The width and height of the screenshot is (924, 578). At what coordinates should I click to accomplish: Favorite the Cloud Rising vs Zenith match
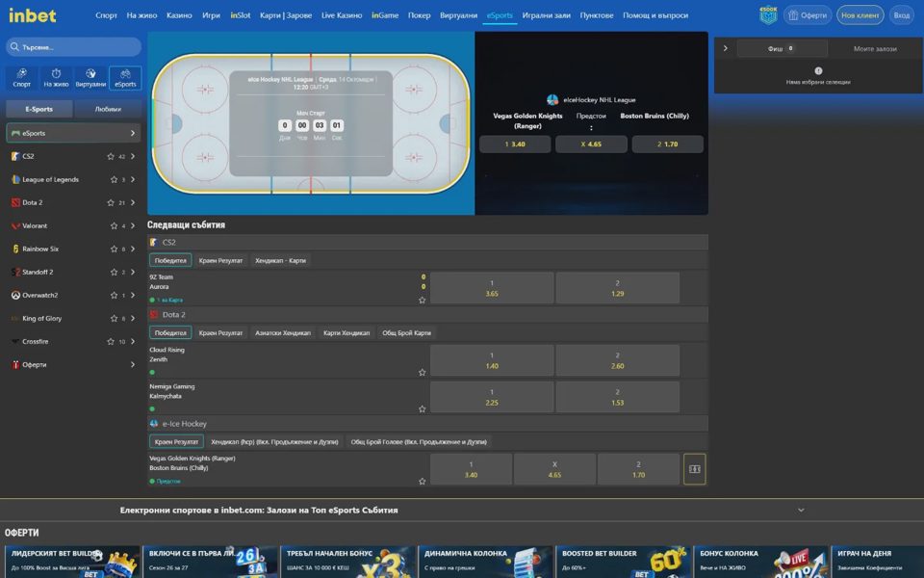[422, 372]
